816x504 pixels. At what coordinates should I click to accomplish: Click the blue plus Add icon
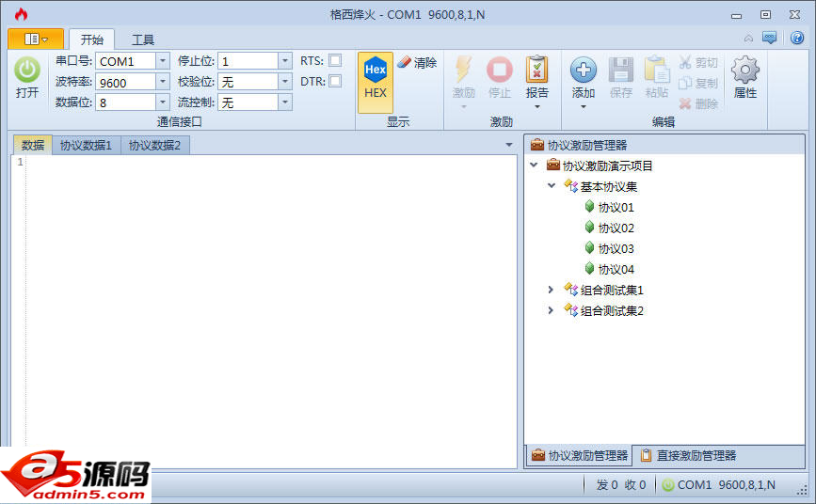pos(583,70)
